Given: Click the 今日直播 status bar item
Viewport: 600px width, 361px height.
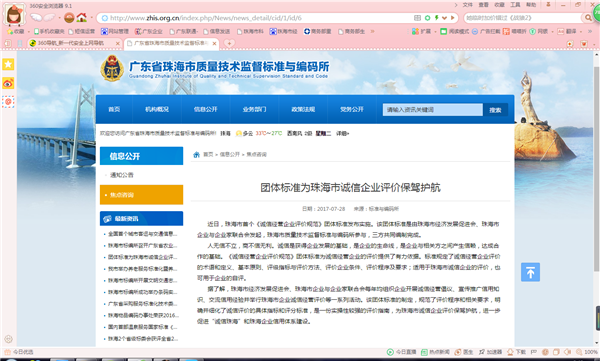Looking at the screenshot, I should (401, 352).
